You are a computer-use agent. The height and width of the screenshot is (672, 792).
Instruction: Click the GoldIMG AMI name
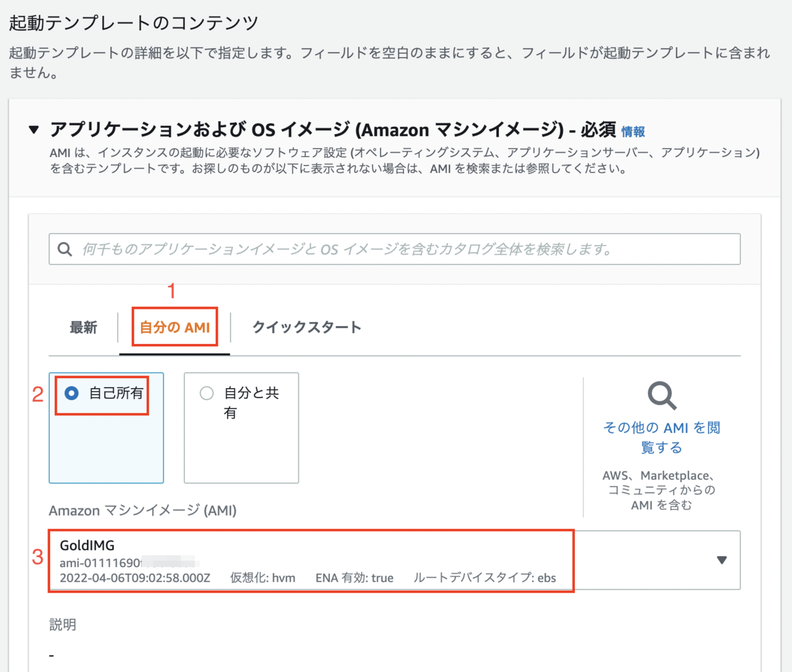87,545
